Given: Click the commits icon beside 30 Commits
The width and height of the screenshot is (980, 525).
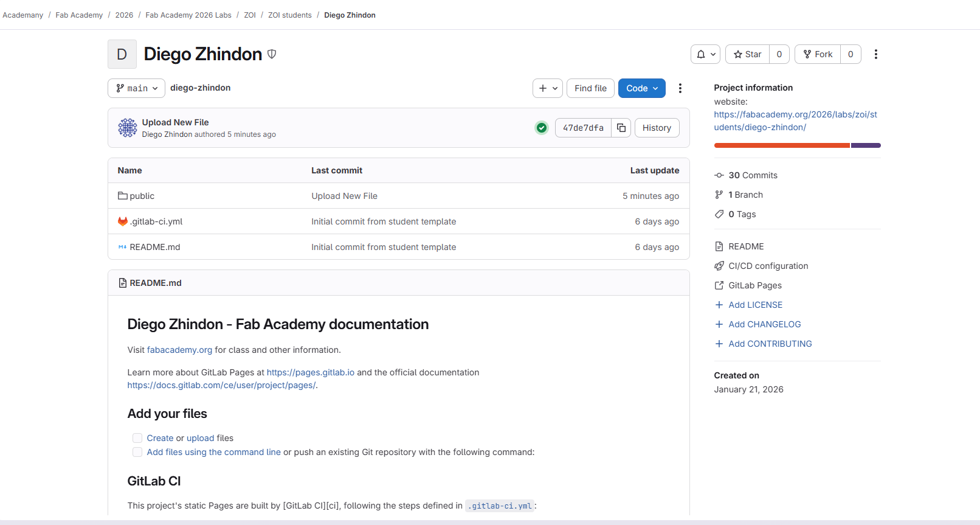Looking at the screenshot, I should pos(719,175).
